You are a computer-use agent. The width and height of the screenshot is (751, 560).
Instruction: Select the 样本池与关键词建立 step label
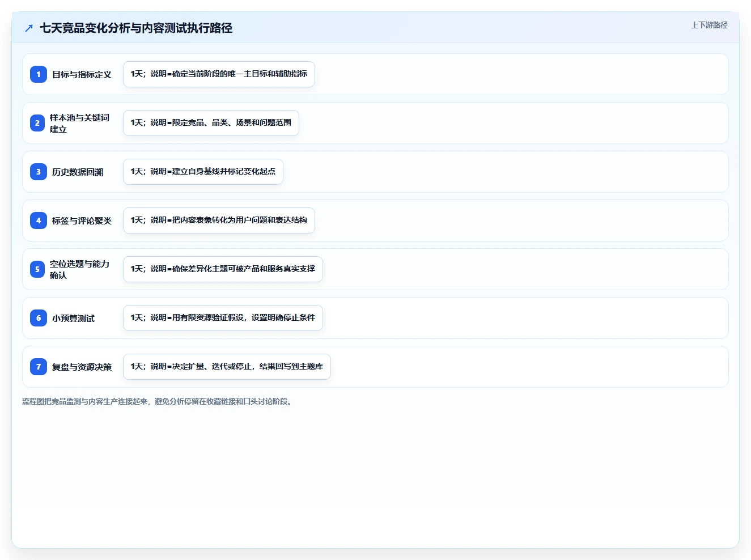point(79,123)
